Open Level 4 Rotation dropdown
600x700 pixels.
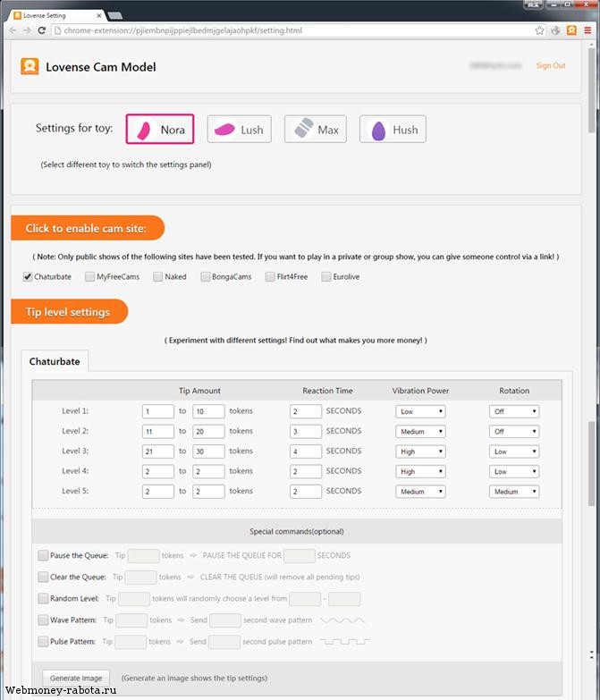point(514,471)
